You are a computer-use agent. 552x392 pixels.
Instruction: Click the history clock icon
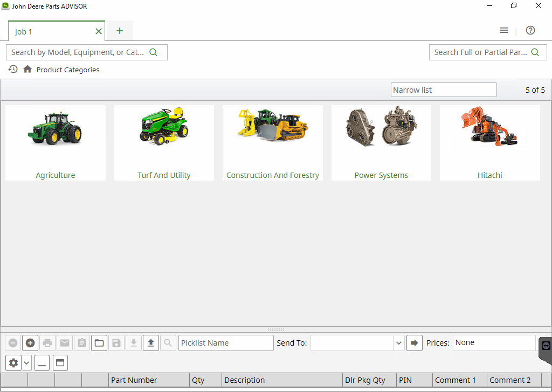click(x=13, y=70)
